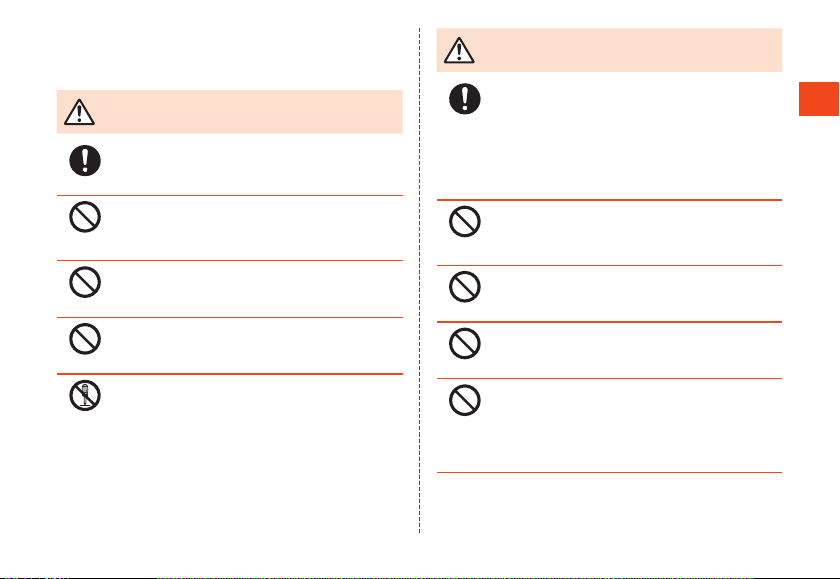Click the left peach caution banner
The width and height of the screenshot is (840, 579).
tap(229, 111)
